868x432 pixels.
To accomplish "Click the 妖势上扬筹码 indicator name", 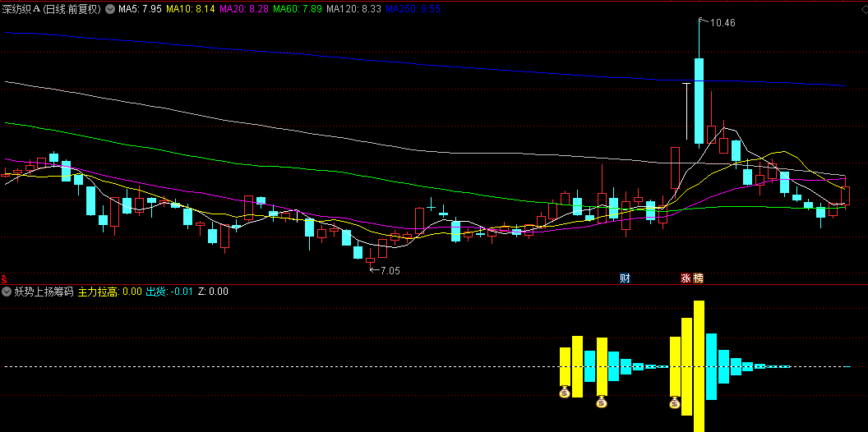I will coord(44,292).
